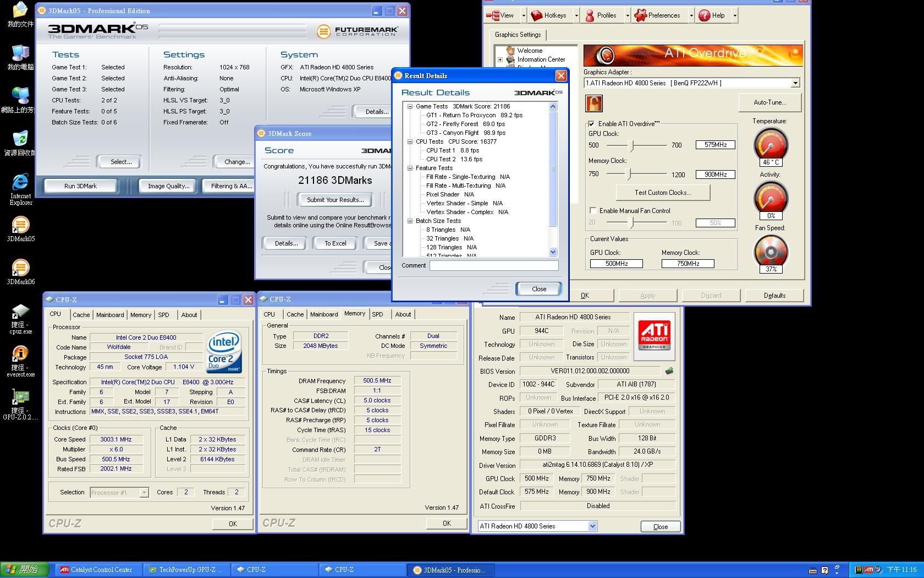Switch to TechPowerUp GPU-Z taskbar button
Screen dimensions: 924x578
pyautogui.click(x=186, y=570)
